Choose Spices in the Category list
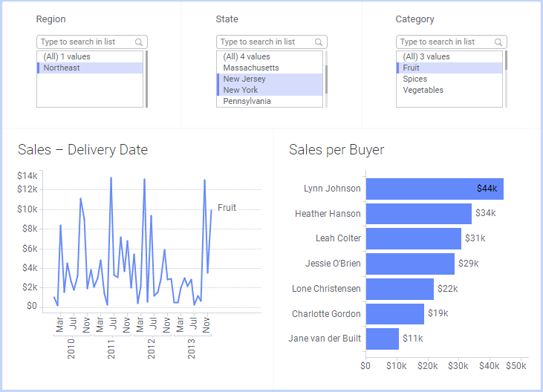 pos(415,79)
